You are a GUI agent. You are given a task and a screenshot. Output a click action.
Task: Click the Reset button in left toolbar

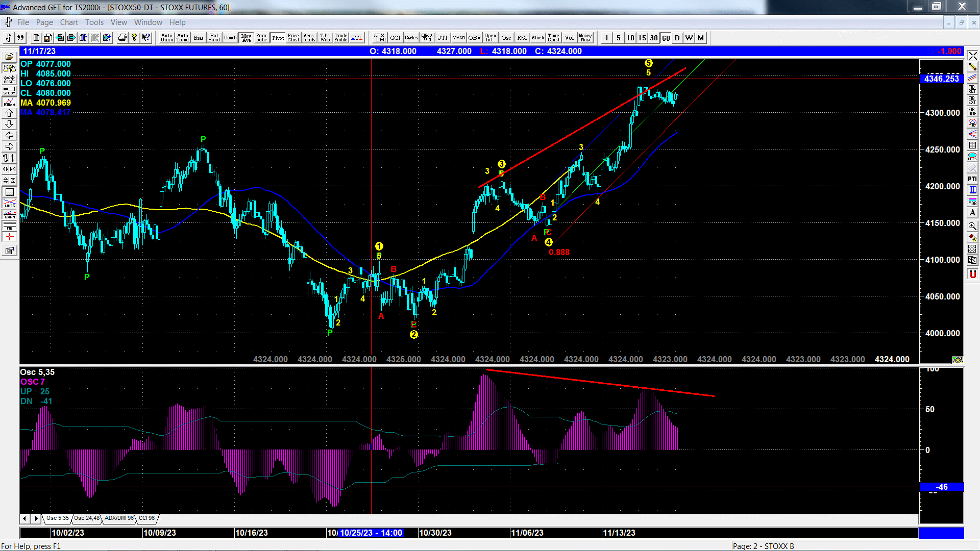9,80
